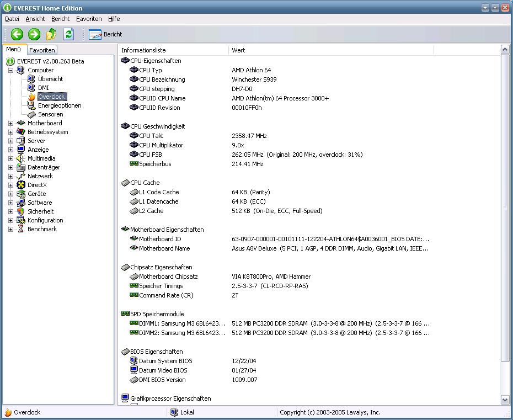
Task: Click the scrollbar up arrow
Action: [505, 50]
